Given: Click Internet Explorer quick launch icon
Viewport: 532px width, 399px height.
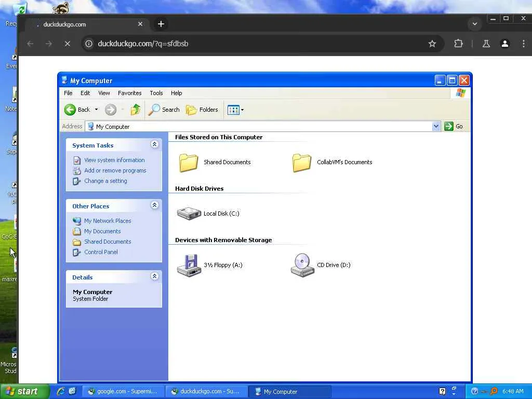Looking at the screenshot, I should pyautogui.click(x=61, y=391).
